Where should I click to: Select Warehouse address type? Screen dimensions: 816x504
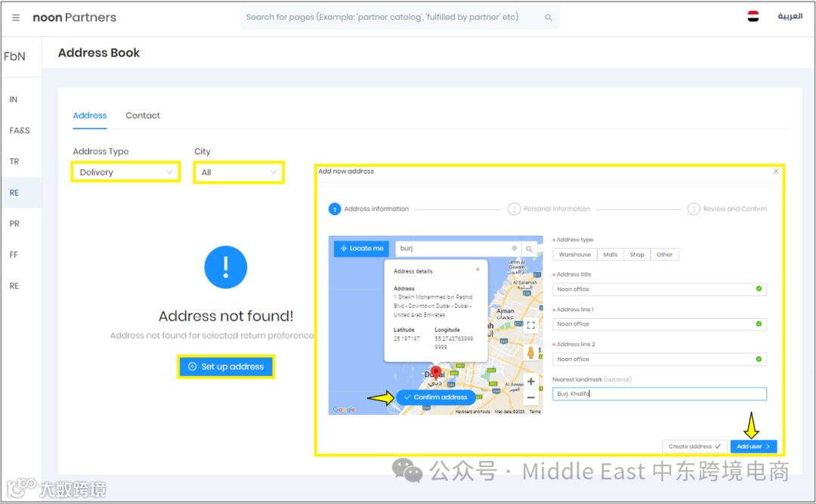pos(574,255)
